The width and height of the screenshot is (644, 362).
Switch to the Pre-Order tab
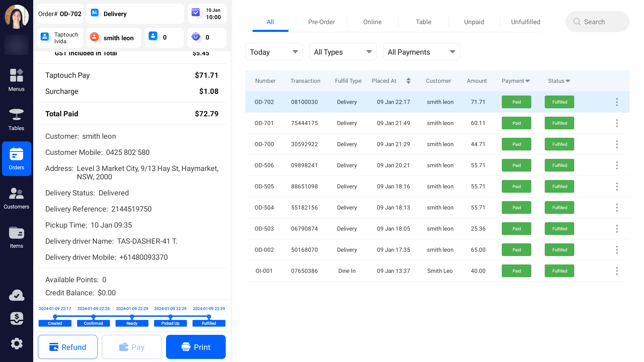[x=321, y=22]
